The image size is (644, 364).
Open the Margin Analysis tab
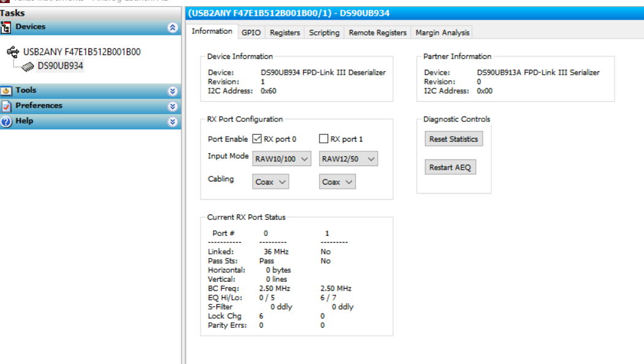pos(442,32)
